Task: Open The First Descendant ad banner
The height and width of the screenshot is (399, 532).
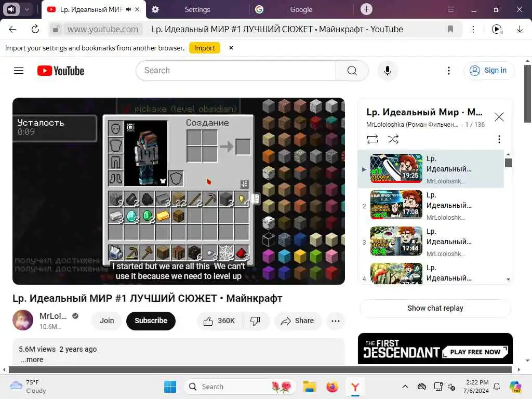Action: (435, 349)
